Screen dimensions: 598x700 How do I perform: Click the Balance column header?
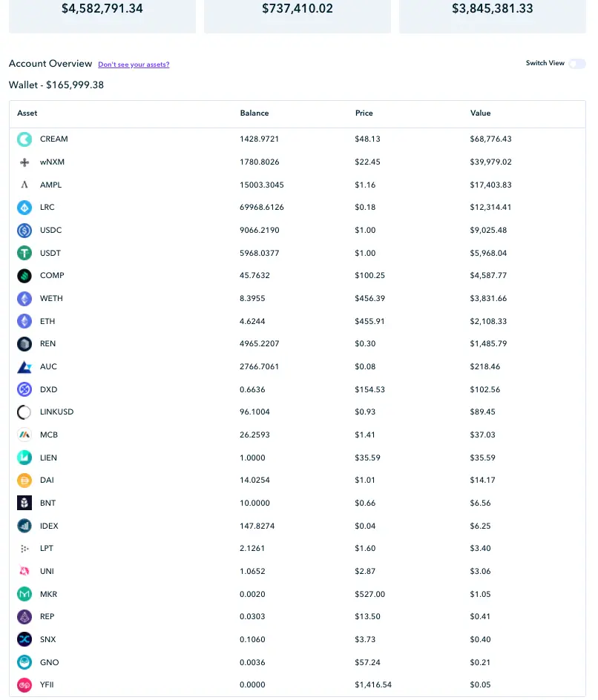254,113
